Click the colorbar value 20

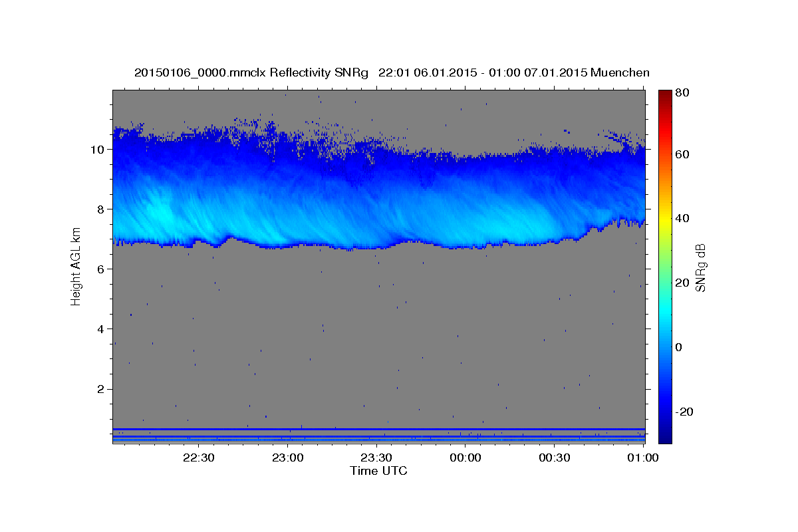(682, 283)
